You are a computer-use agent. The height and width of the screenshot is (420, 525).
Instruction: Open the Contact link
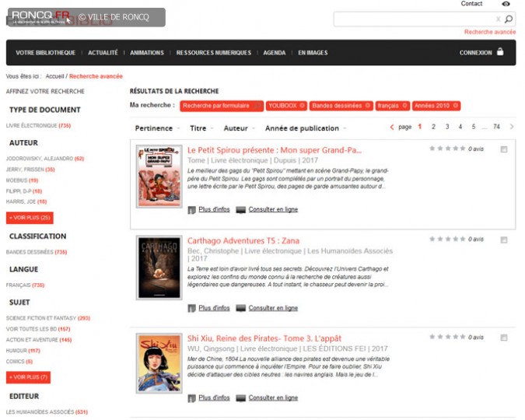pyautogui.click(x=471, y=4)
